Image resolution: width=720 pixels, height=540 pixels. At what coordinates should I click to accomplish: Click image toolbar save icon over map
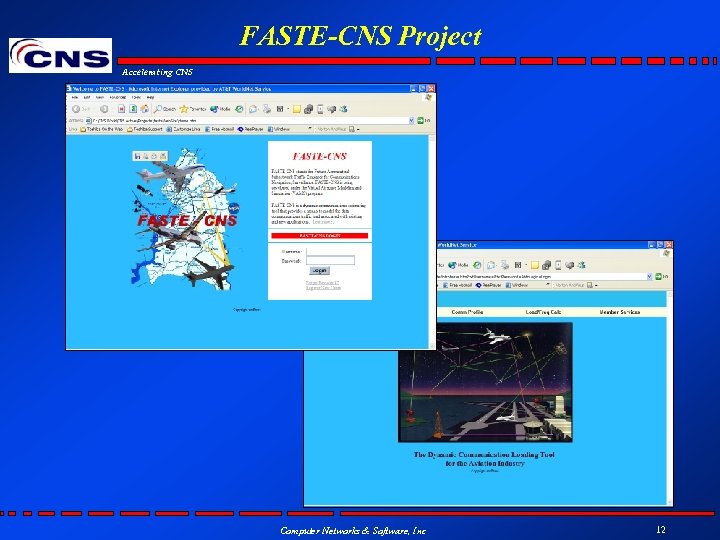tap(137, 156)
